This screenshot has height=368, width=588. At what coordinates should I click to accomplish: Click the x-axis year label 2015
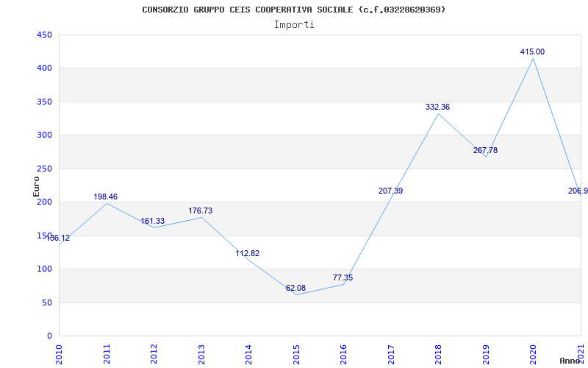point(296,354)
